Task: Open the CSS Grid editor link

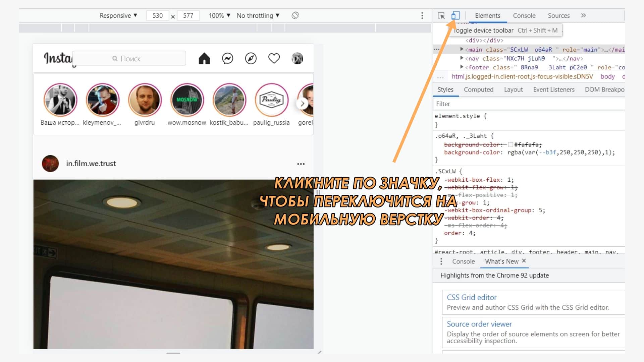Action: click(x=471, y=297)
